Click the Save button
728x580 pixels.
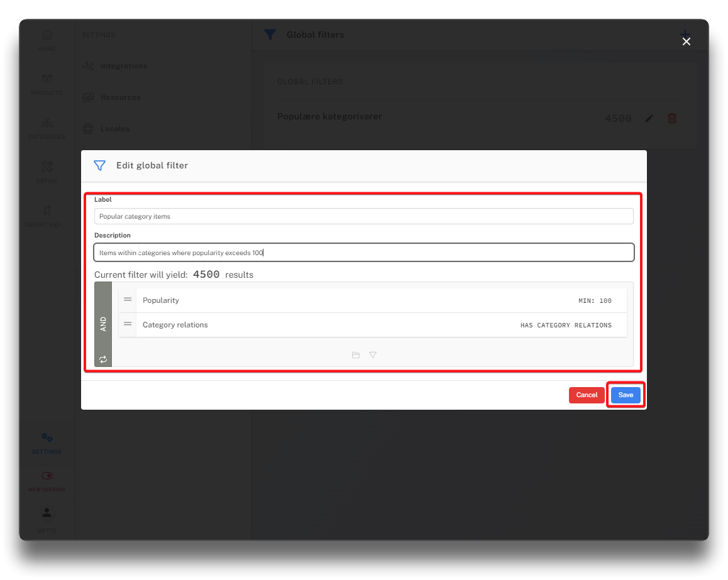click(x=626, y=395)
